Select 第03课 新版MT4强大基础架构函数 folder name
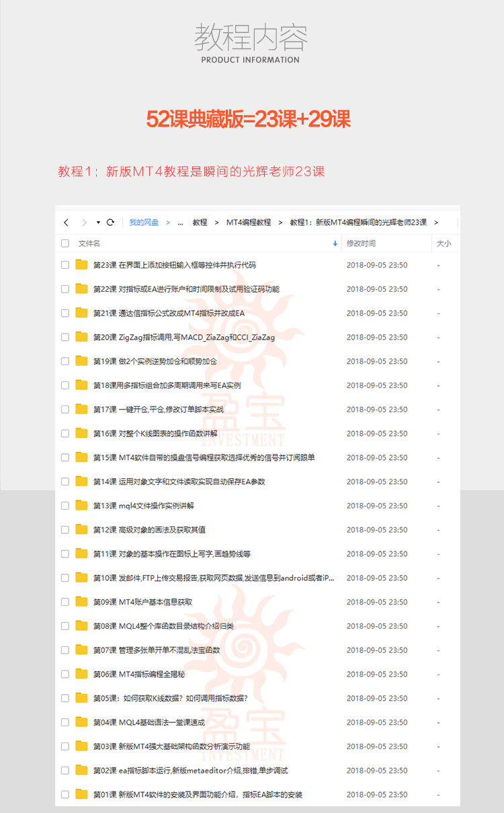504x813 pixels. (171, 746)
